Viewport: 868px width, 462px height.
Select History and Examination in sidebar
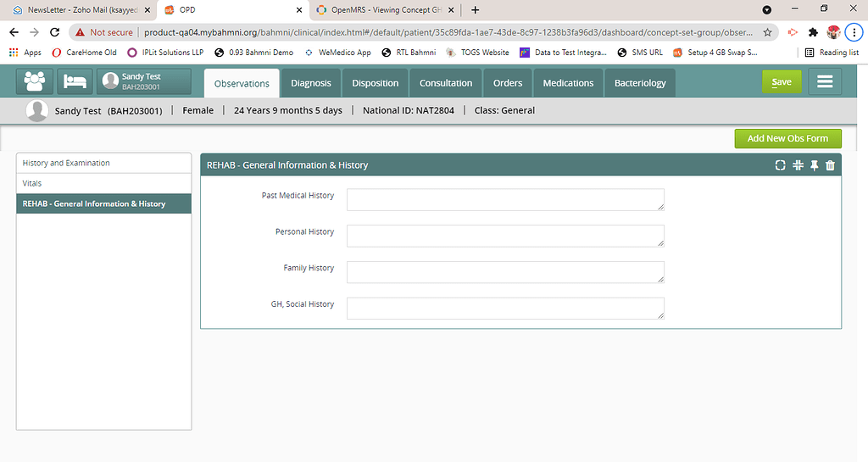pos(103,163)
